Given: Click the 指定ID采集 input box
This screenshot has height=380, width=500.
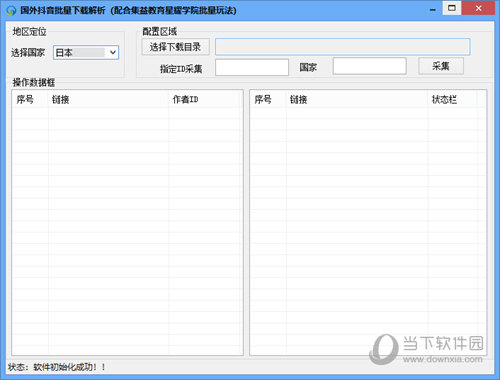Looking at the screenshot, I should (x=252, y=67).
